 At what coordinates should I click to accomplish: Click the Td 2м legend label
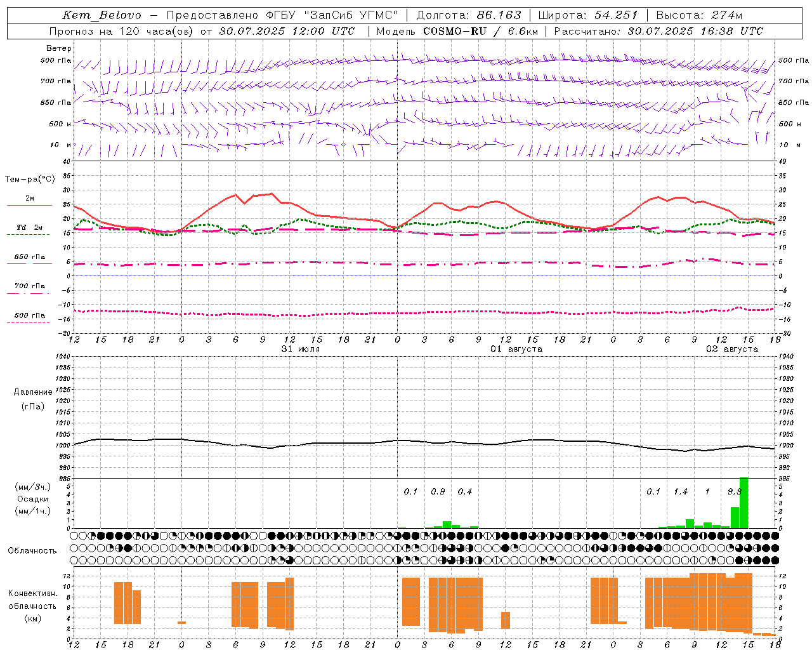(30, 227)
